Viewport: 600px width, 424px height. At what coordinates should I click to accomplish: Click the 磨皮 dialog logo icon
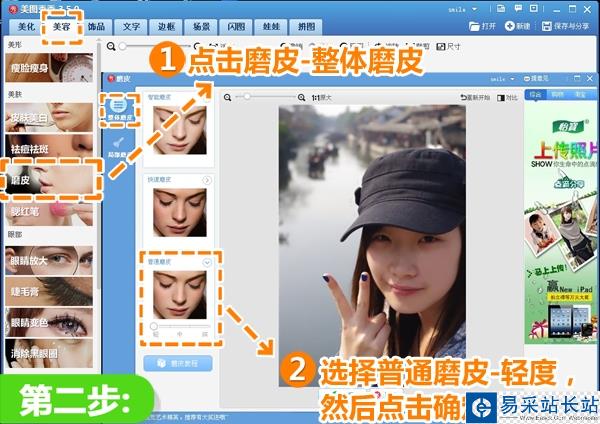pyautogui.click(x=111, y=78)
